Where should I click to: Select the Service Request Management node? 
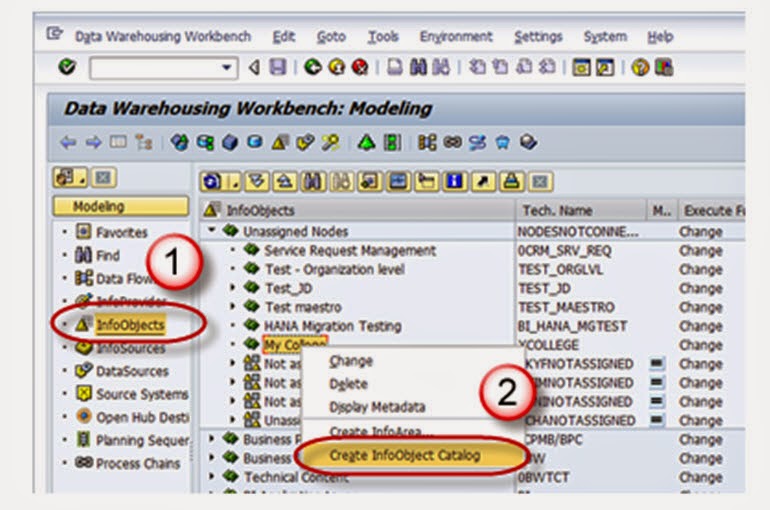click(x=350, y=251)
